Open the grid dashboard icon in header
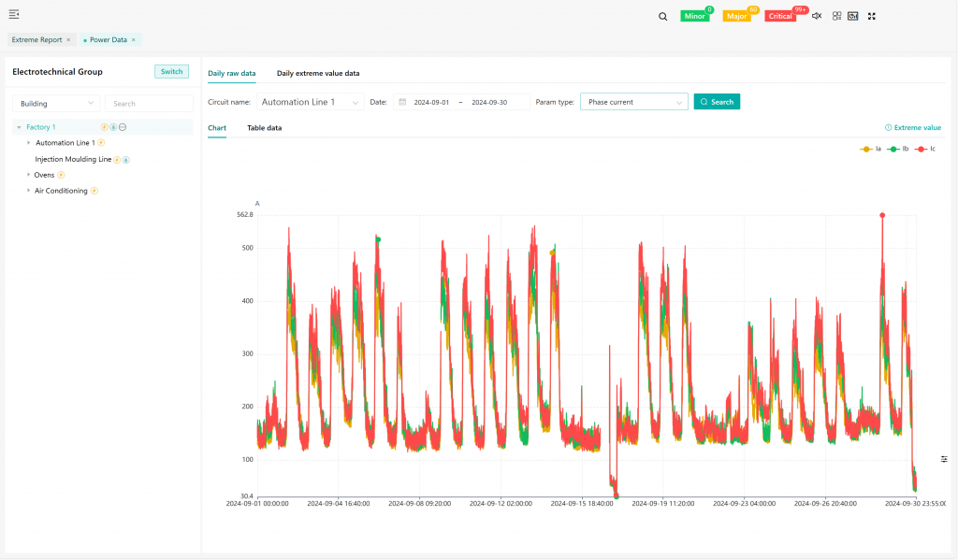Viewport: 958px width, 560px height. [x=836, y=16]
